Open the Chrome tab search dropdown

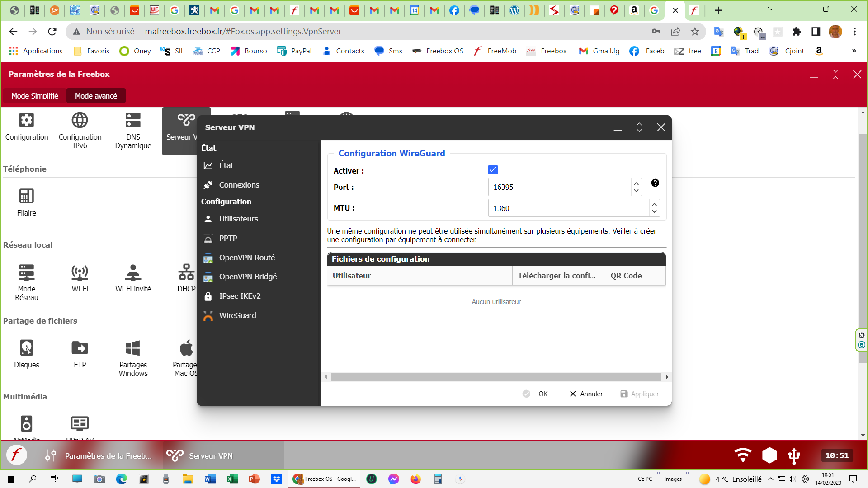tap(771, 9)
